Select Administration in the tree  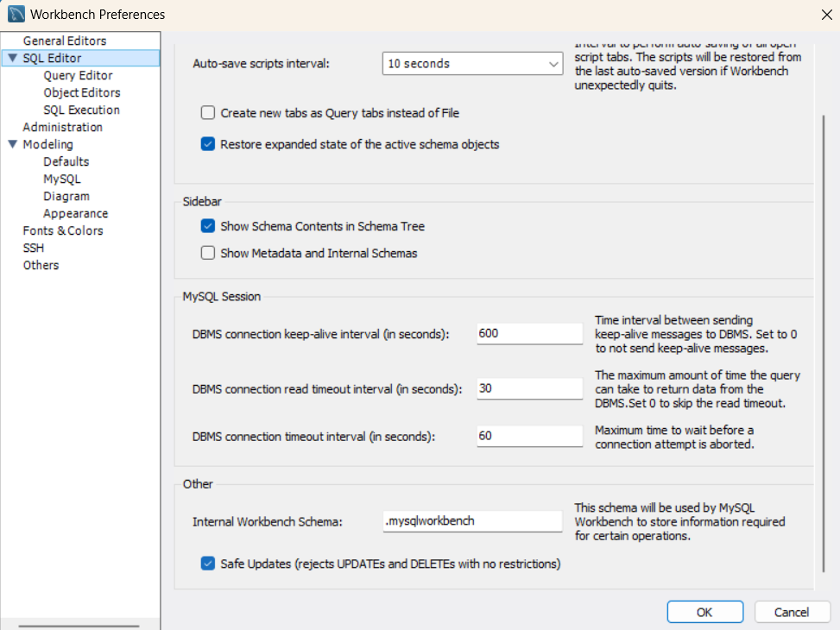point(63,127)
